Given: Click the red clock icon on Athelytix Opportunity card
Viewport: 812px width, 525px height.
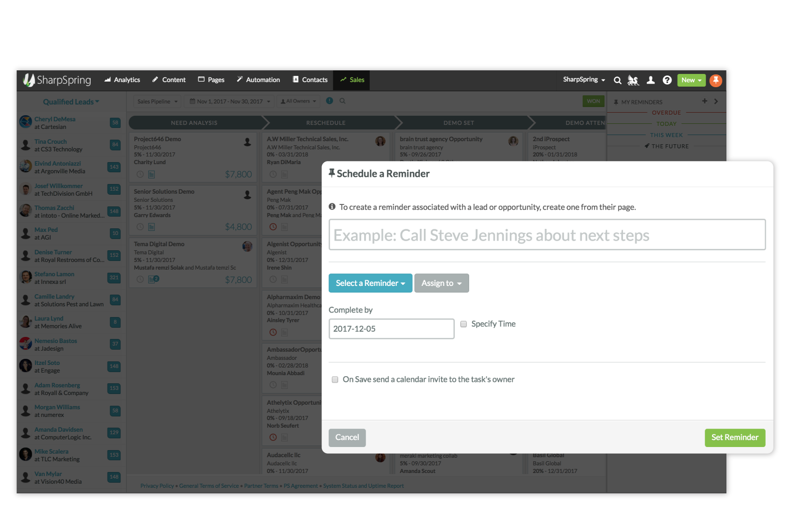Looking at the screenshot, I should 273,437.
